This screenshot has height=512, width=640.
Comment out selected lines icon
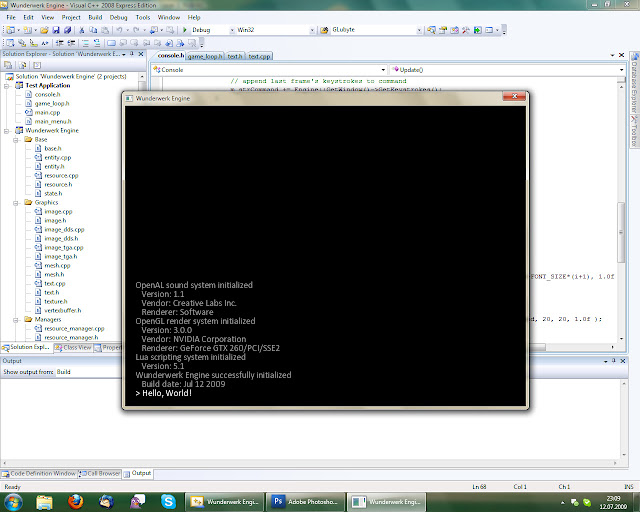pos(85,42)
